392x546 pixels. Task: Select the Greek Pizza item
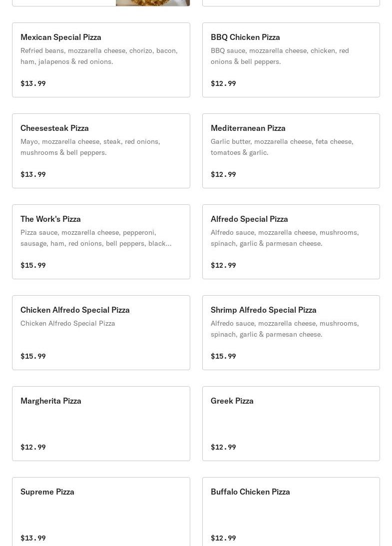(x=291, y=424)
